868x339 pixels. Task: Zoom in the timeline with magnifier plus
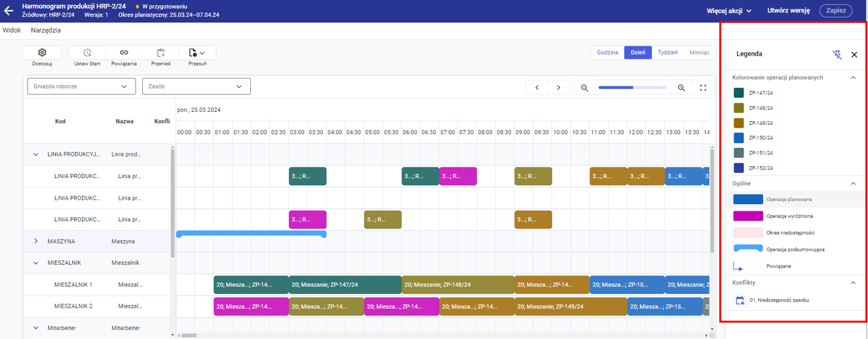[681, 88]
